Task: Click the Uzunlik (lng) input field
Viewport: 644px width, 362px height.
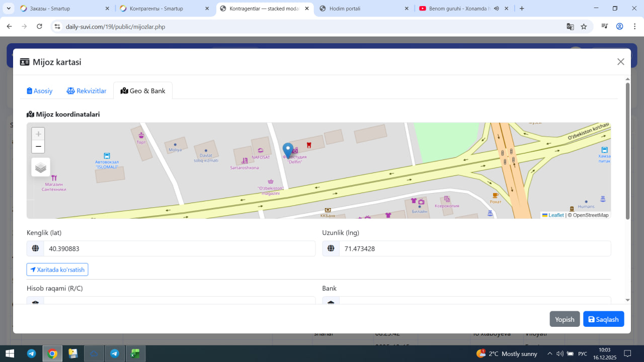Action: click(x=475, y=248)
